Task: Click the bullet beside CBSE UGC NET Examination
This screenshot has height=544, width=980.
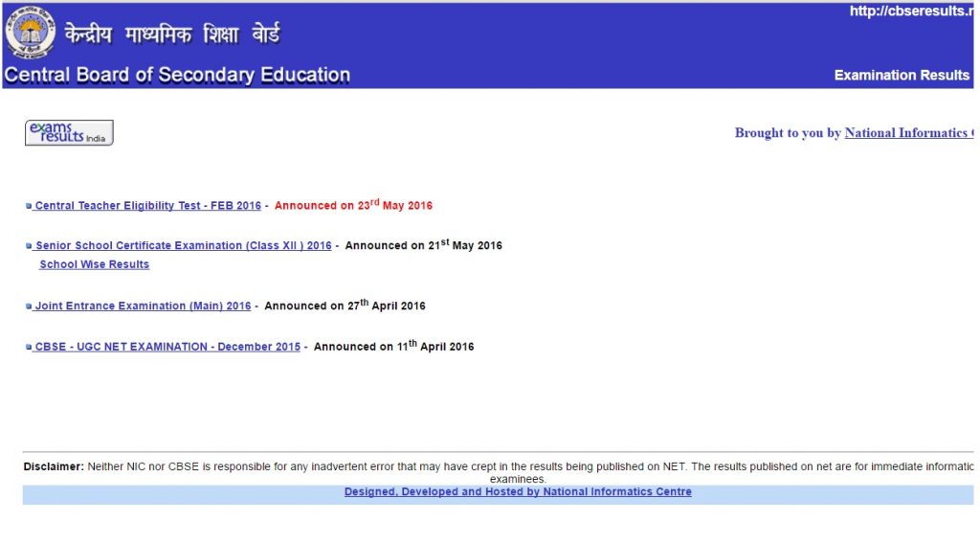Action: 29,348
